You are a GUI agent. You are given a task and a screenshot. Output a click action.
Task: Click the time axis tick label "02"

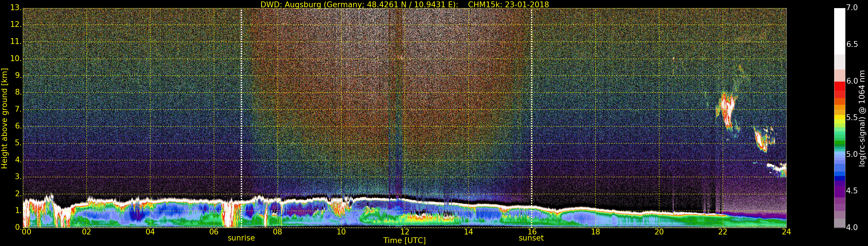click(x=87, y=232)
